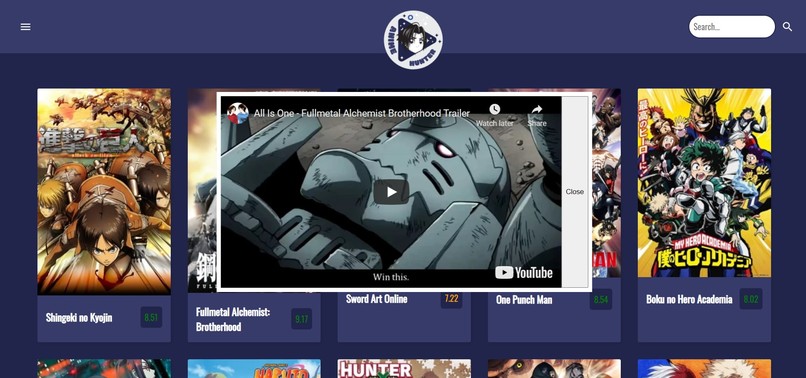
Task: Click the Watch later clock icon
Action: pyautogui.click(x=494, y=109)
